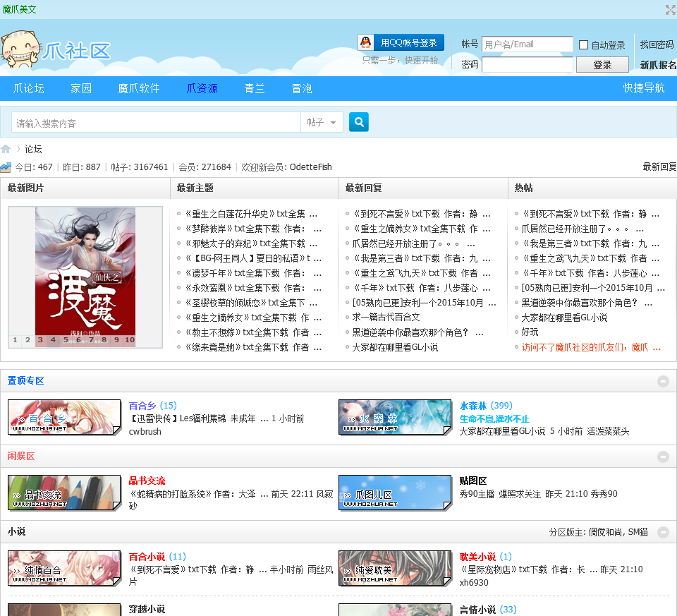Screen dimensions: 677x616
Task: Open 爪资源 in the navigation bar
Action: pos(202,89)
